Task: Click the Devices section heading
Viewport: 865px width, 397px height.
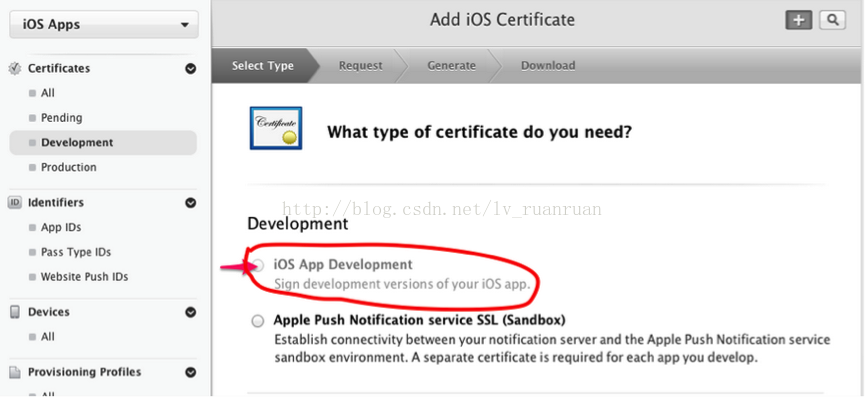Action: [x=49, y=312]
